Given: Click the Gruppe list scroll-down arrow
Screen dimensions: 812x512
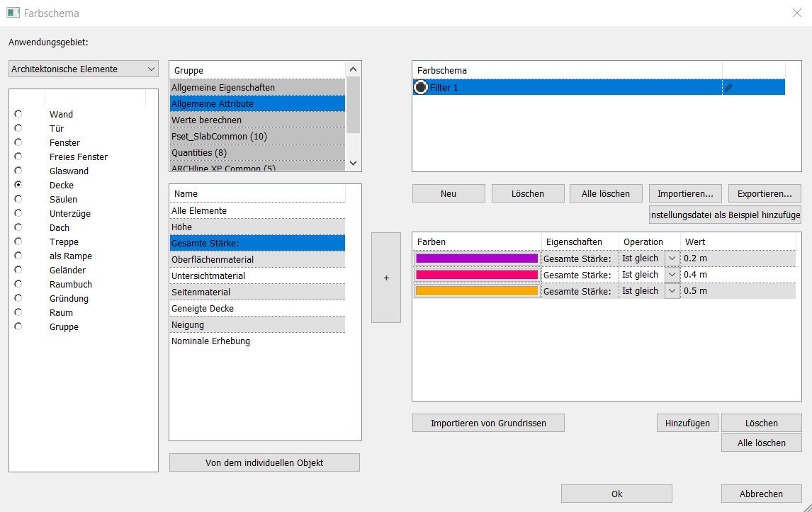Looking at the screenshot, I should (x=353, y=163).
